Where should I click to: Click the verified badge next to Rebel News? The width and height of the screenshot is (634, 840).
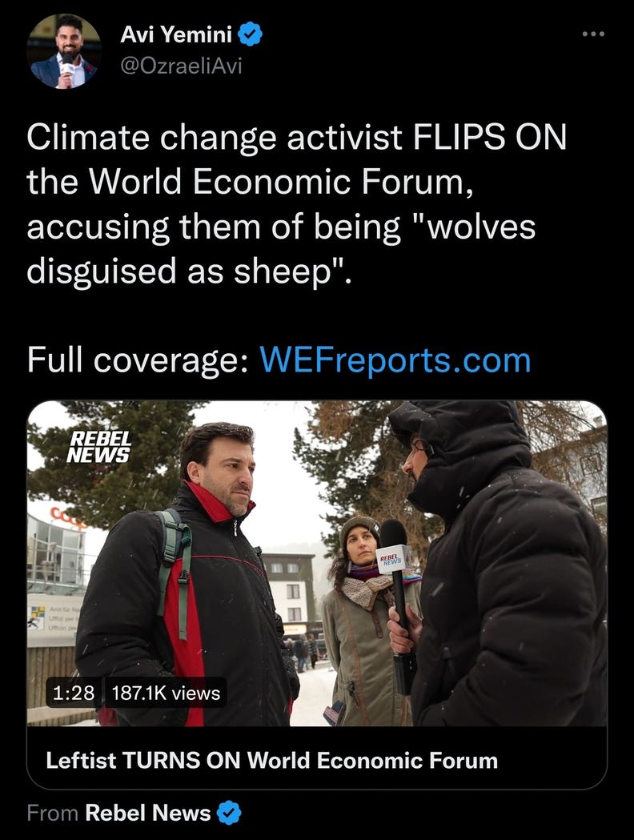229,813
